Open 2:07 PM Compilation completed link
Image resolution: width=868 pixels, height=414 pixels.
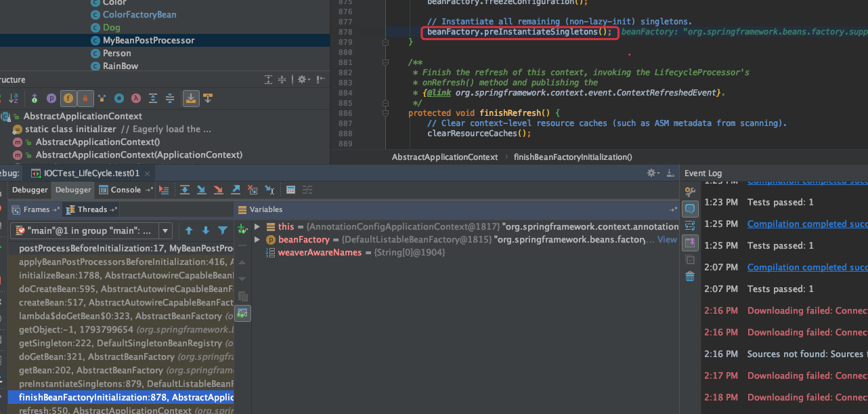pyautogui.click(x=807, y=267)
